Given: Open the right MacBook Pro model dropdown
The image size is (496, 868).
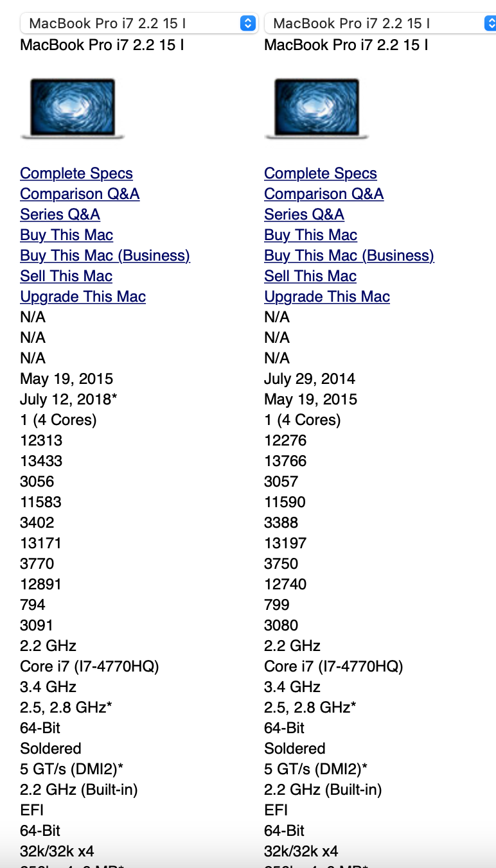Looking at the screenshot, I should click(x=373, y=24).
